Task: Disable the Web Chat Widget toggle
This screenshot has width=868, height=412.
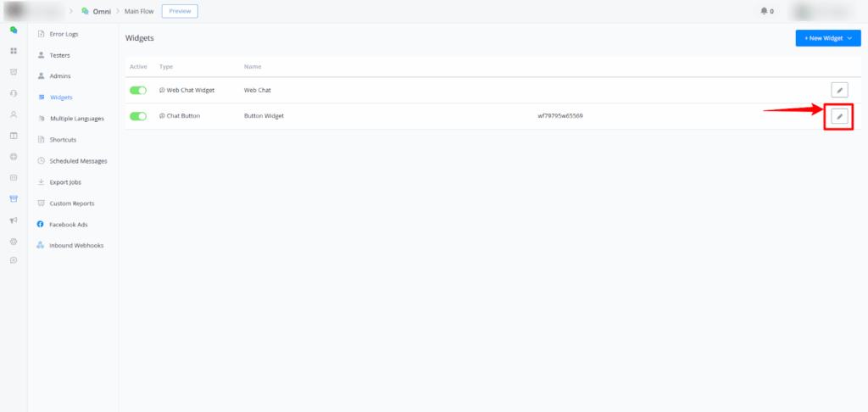Action: [x=138, y=90]
